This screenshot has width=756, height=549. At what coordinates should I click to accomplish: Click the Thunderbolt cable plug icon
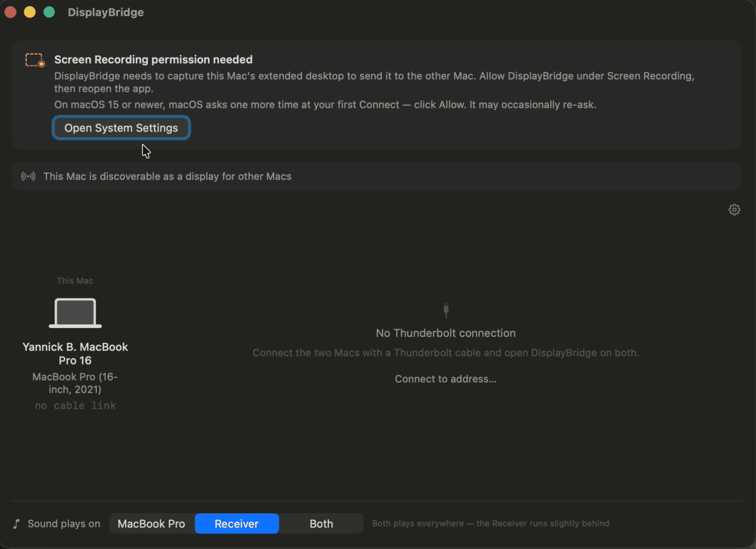446,310
